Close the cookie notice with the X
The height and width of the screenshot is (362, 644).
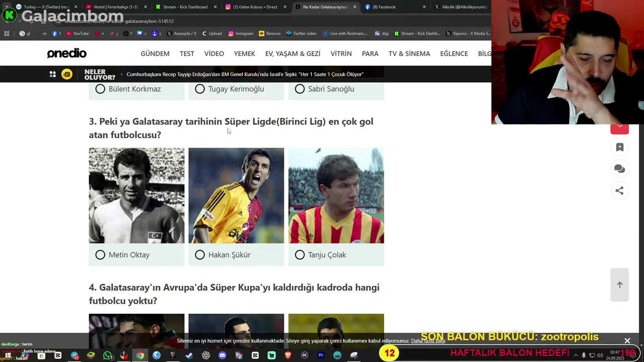coord(627,341)
